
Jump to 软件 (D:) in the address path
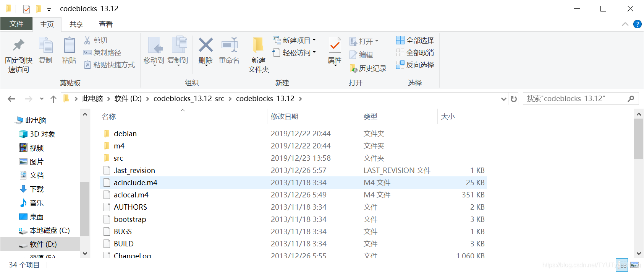128,99
